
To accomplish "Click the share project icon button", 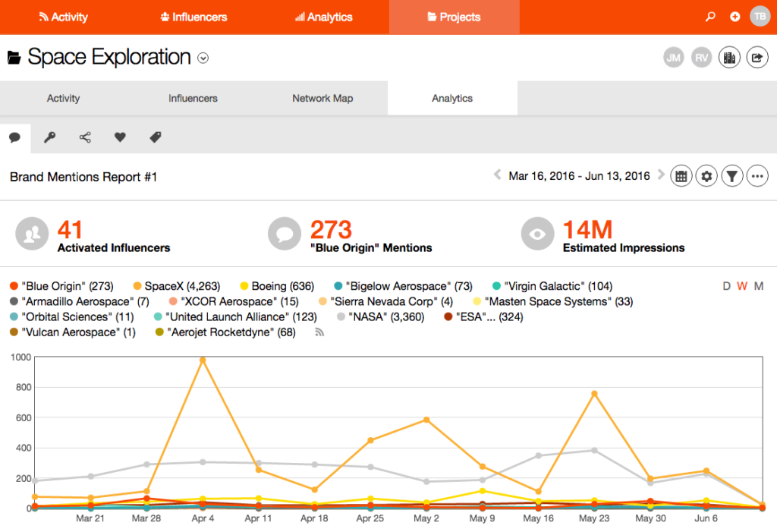I will 757,58.
